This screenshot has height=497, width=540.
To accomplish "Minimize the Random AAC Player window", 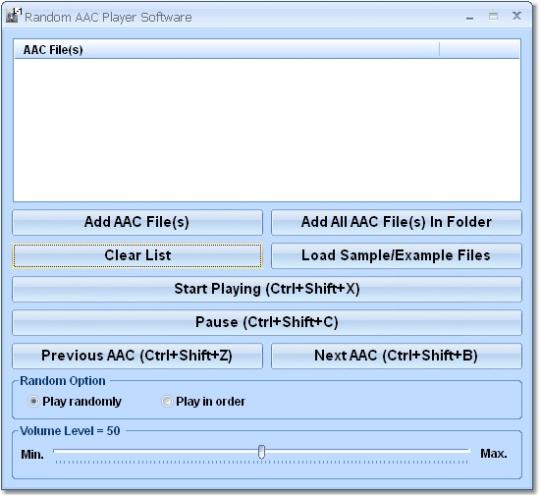I will tap(470, 17).
